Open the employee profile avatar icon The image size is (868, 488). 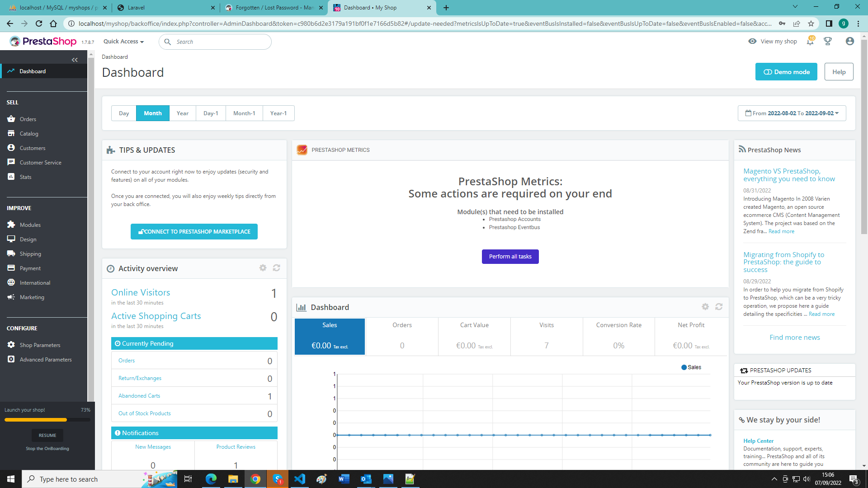click(849, 42)
